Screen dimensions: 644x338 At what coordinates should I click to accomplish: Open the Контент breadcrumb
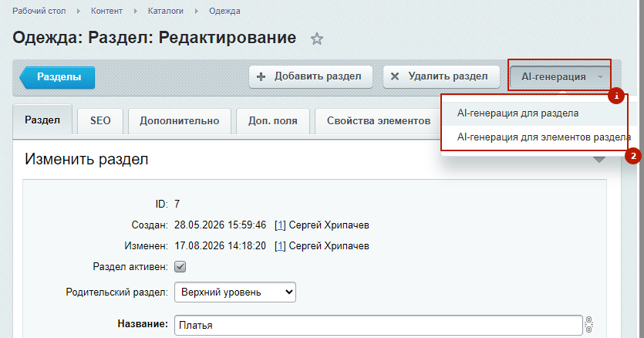(106, 11)
